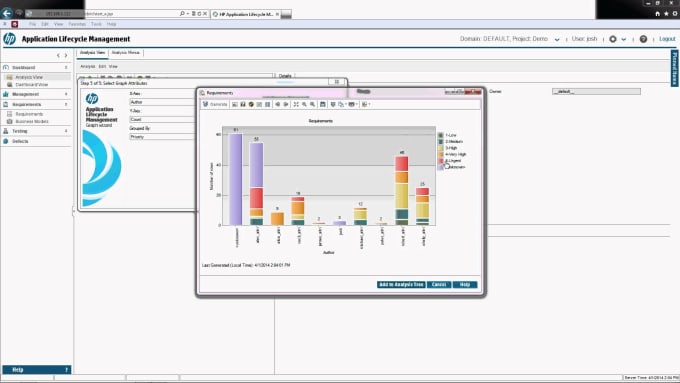Click the tallest purple bar in chart
The image size is (680, 383).
point(235,179)
